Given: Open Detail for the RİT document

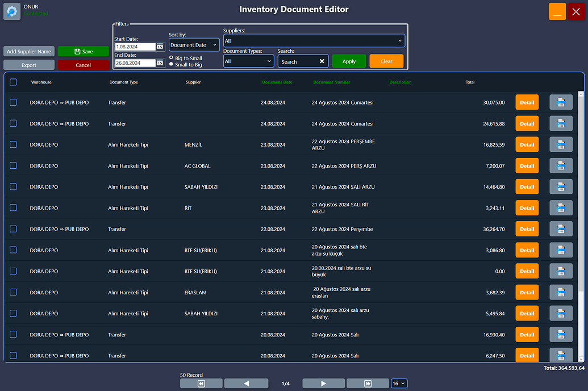Looking at the screenshot, I should [x=527, y=208].
